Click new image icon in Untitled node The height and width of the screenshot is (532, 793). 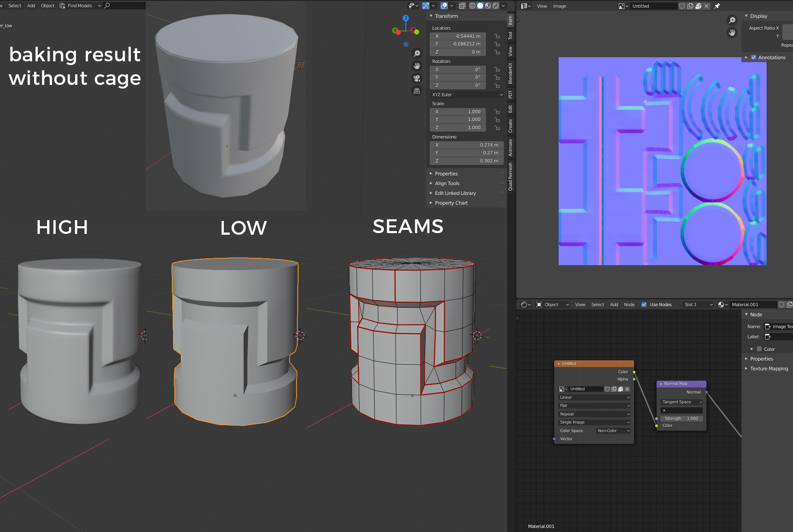(614, 389)
